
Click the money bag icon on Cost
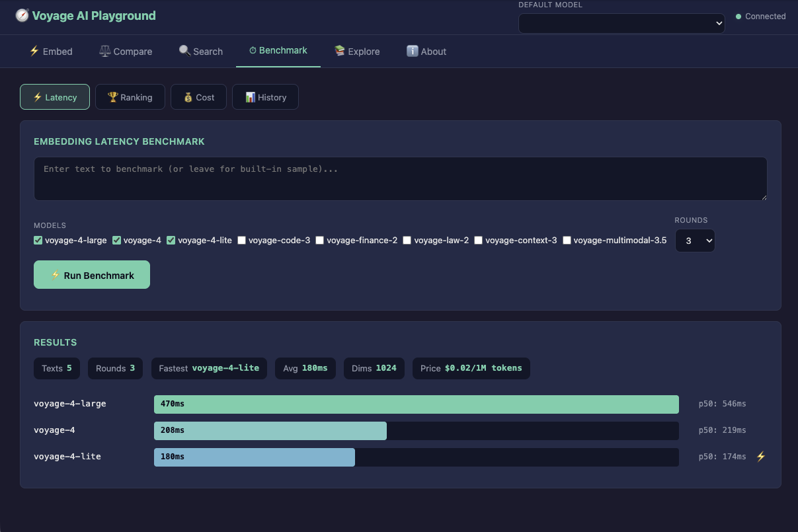(188, 97)
